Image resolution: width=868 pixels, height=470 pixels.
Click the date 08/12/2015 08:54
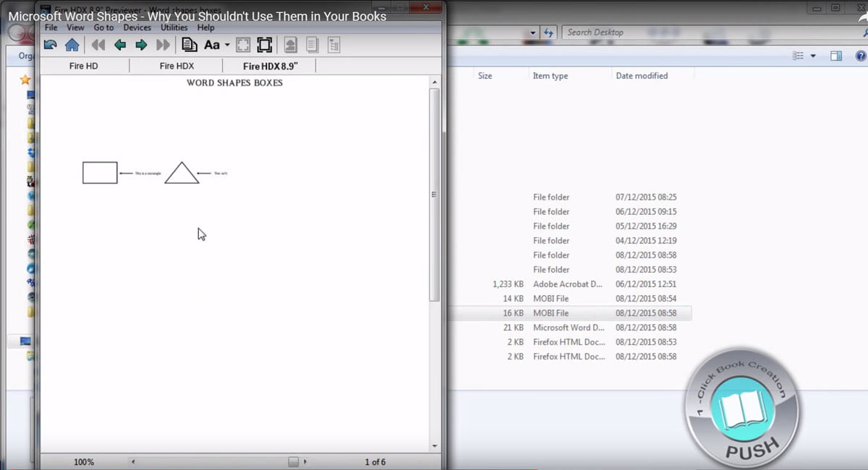[x=646, y=299]
